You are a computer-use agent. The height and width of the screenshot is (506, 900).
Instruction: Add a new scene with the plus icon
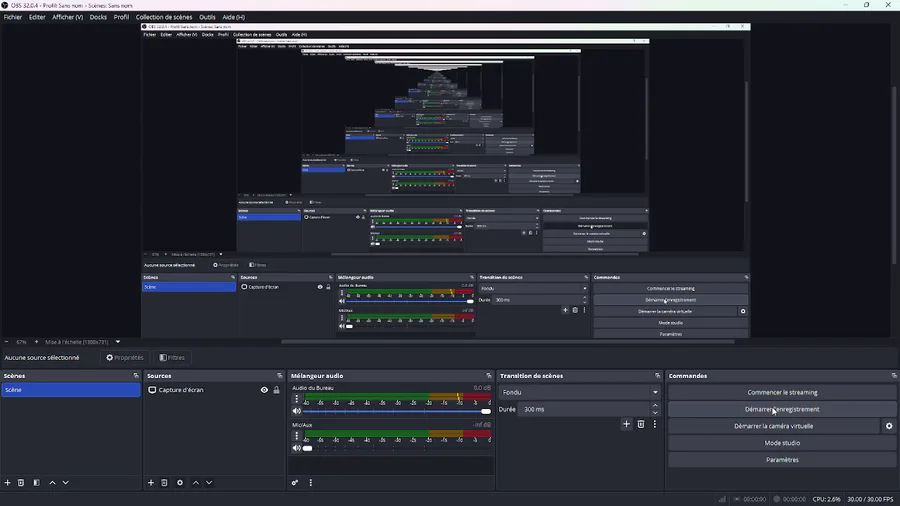[7, 482]
